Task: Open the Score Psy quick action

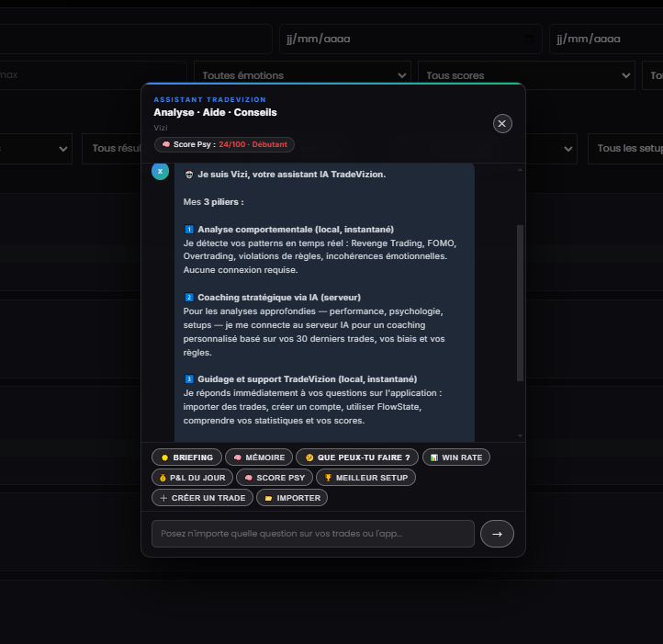Action: [275, 478]
